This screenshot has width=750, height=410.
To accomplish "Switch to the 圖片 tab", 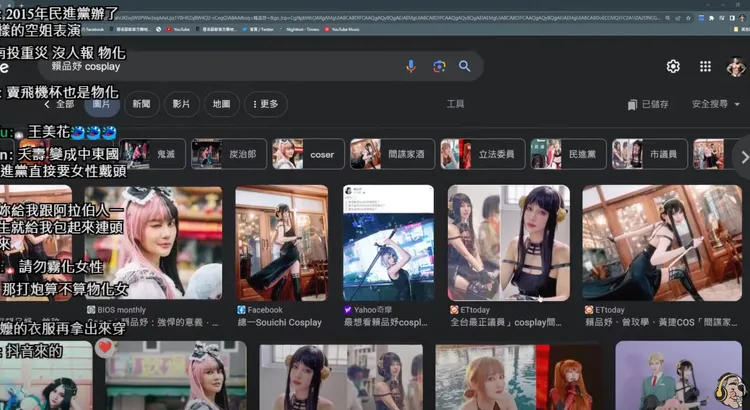I will [101, 104].
